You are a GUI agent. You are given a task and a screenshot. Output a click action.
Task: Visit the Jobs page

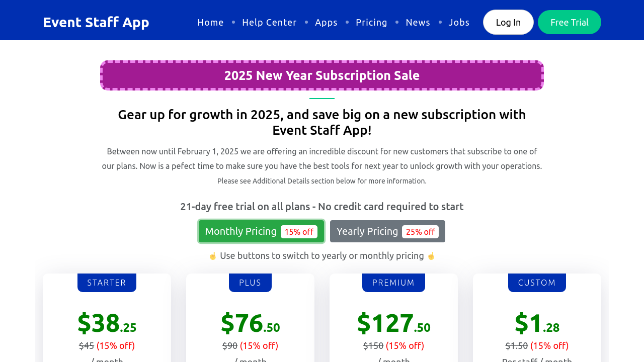point(459,22)
